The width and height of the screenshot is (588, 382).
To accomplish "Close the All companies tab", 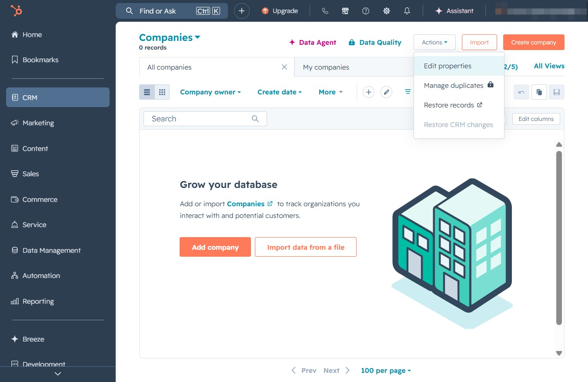I will pos(284,67).
